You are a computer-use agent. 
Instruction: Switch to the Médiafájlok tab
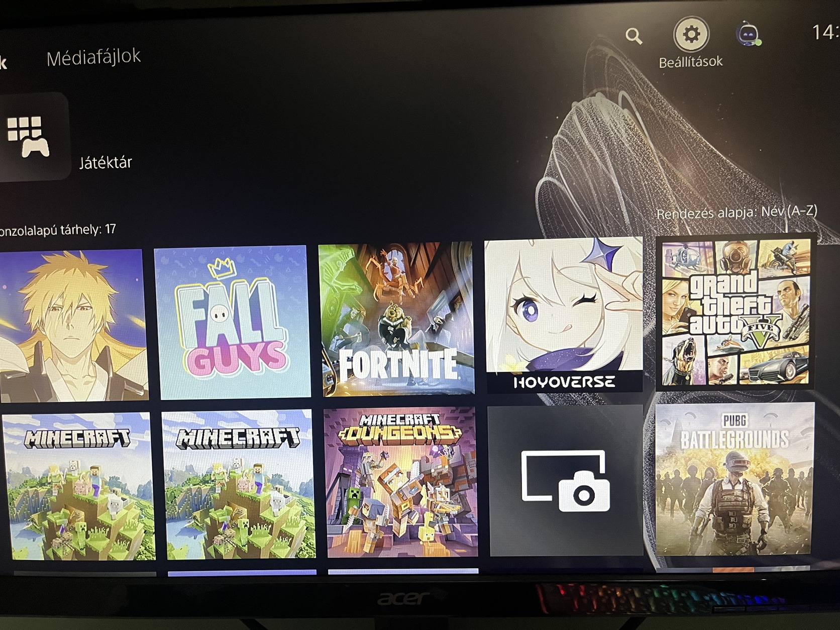pyautogui.click(x=93, y=57)
